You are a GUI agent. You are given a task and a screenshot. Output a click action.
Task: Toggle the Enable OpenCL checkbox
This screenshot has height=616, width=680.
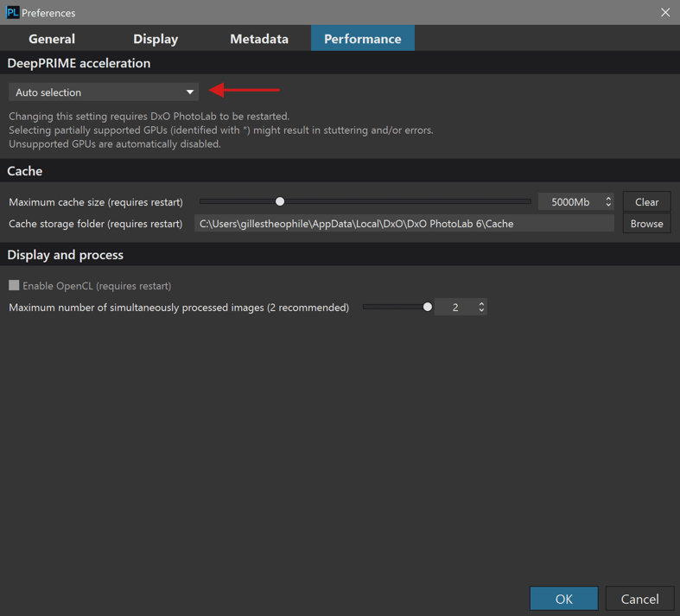pos(14,285)
